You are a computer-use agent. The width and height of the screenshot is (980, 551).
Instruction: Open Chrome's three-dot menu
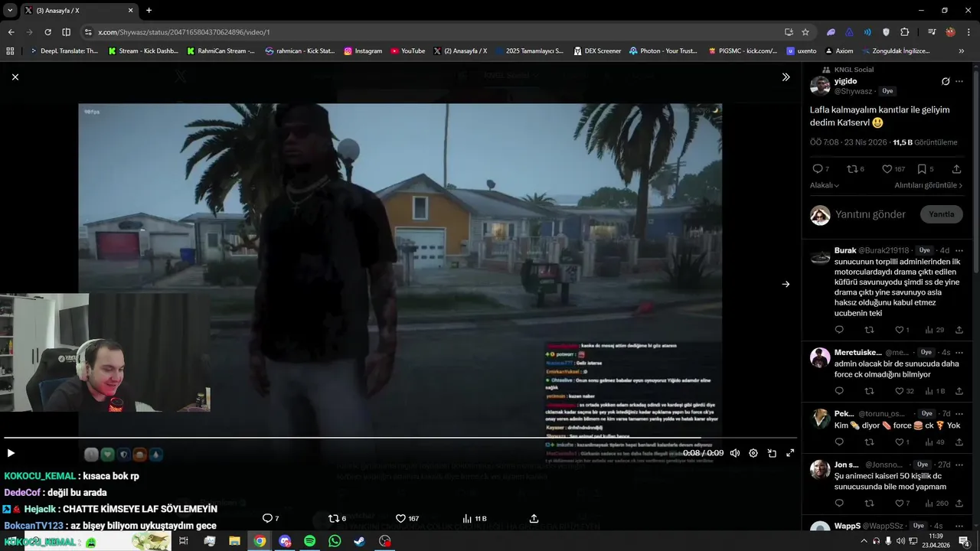(969, 32)
